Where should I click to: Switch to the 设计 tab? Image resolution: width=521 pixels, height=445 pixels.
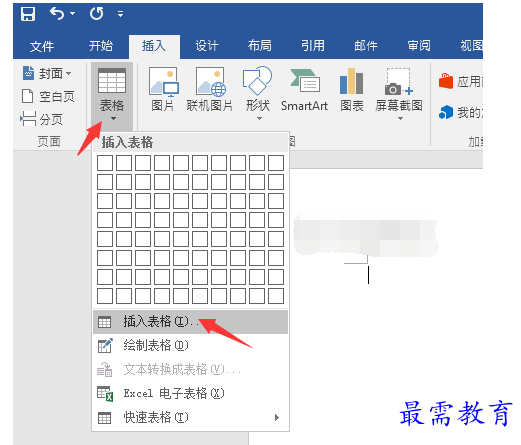207,46
